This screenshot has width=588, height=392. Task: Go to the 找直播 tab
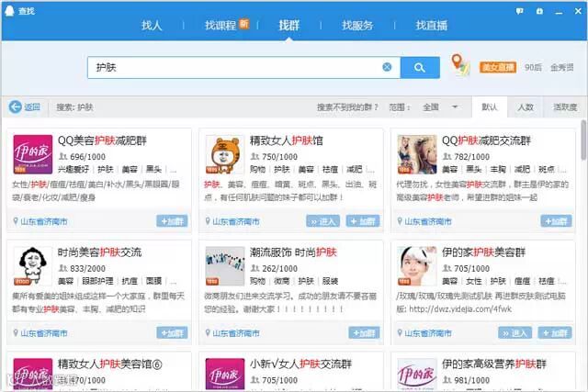(x=431, y=25)
